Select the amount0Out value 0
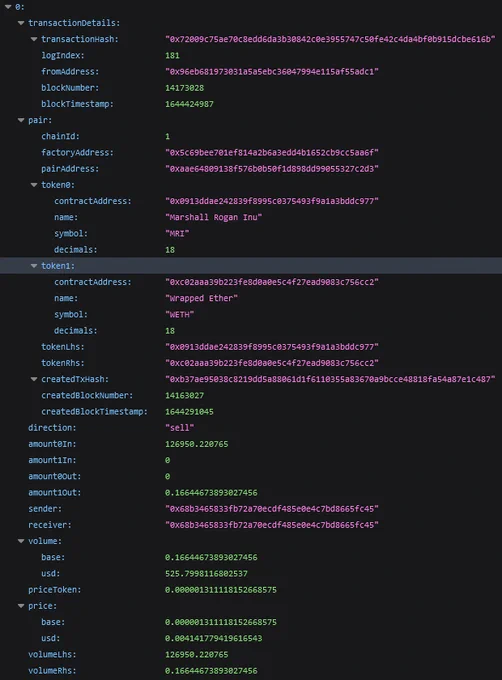Screen dimensions: 502x680 pos(167,476)
